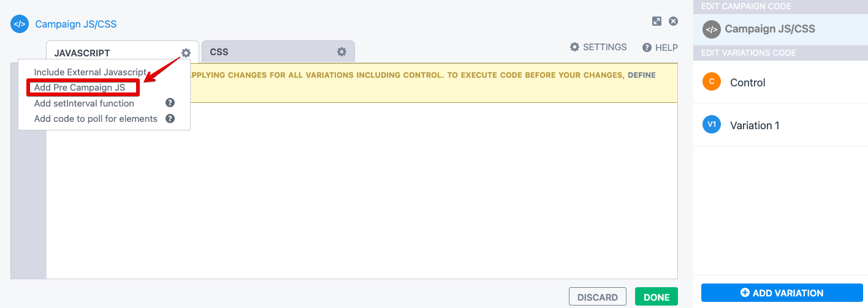Click the expand editor icon
868x308 pixels.
pyautogui.click(x=657, y=21)
